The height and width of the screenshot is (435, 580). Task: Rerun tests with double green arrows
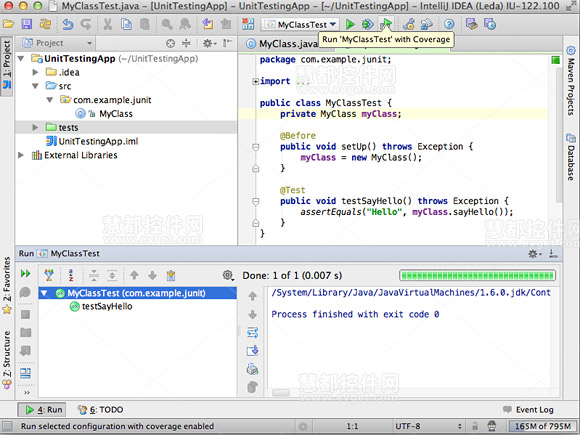pyautogui.click(x=26, y=274)
